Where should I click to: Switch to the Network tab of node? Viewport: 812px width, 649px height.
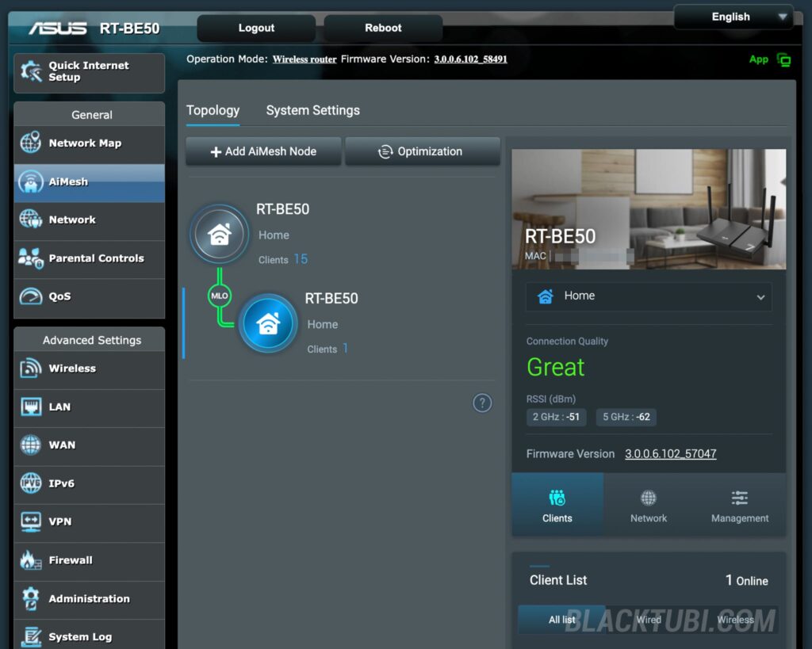click(x=649, y=506)
